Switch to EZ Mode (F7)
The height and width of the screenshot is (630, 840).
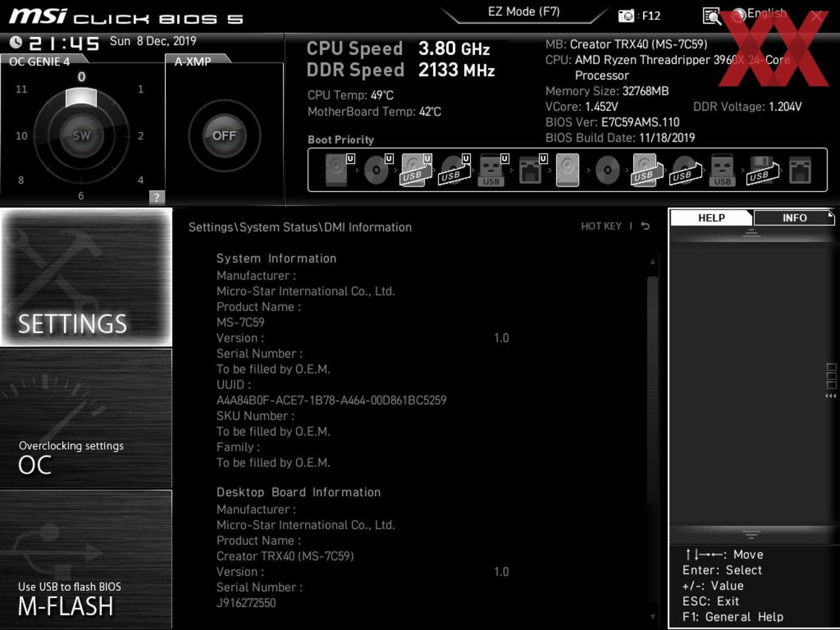(524, 12)
